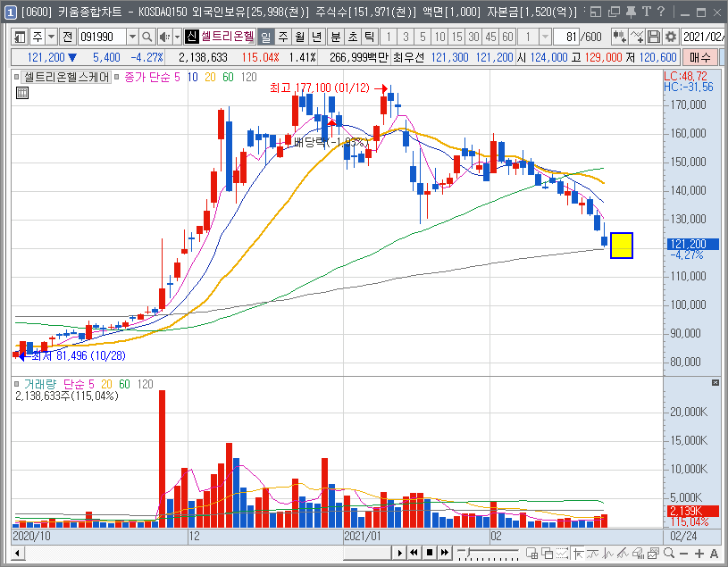Toggle the 셀트리온헬스케어 series marker square

(x=17, y=77)
